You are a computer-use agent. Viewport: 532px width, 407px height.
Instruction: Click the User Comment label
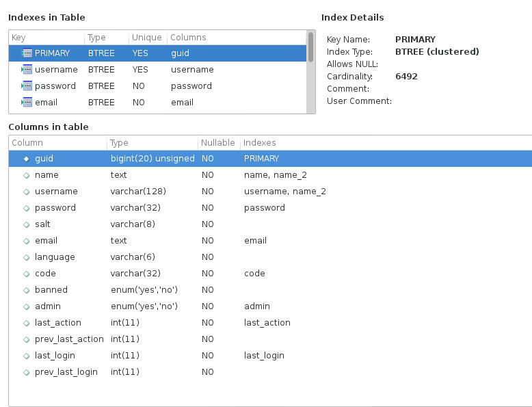(359, 101)
